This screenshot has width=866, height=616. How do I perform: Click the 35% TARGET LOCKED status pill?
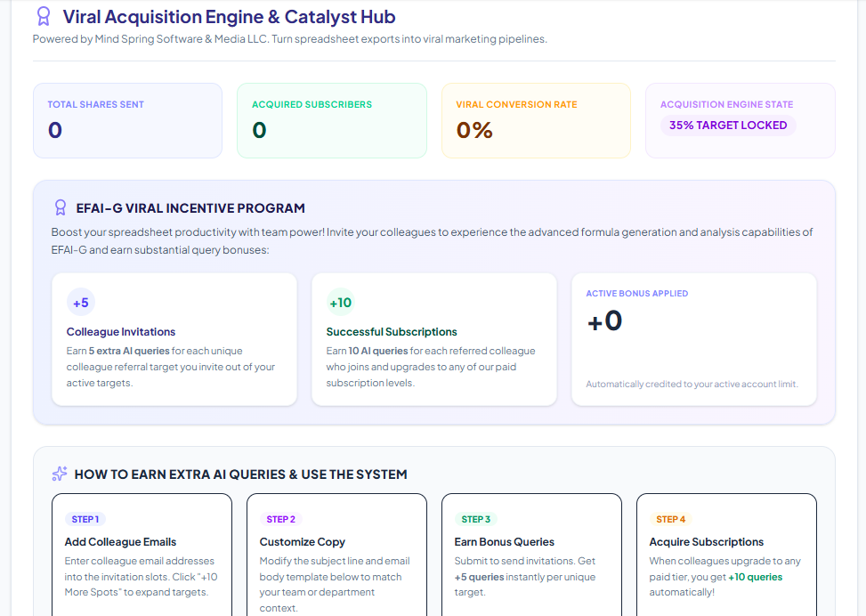728,126
